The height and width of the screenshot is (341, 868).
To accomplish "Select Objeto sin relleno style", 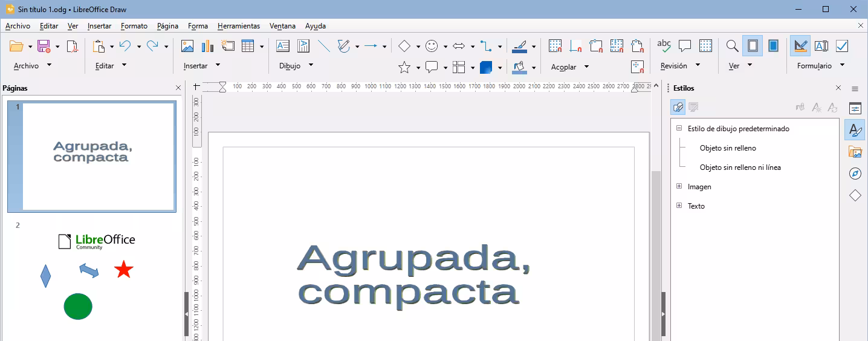I will coord(728,148).
